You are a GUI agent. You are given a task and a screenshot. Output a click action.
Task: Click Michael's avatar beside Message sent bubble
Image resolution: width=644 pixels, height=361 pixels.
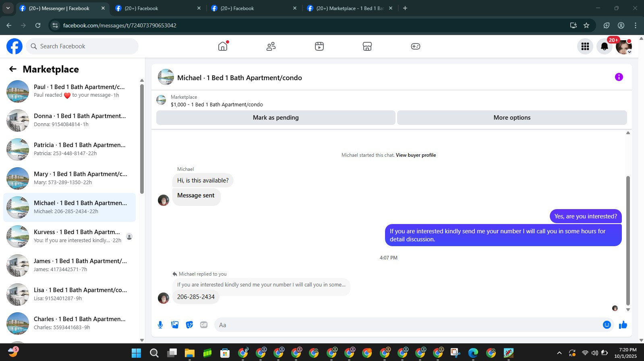tap(164, 200)
